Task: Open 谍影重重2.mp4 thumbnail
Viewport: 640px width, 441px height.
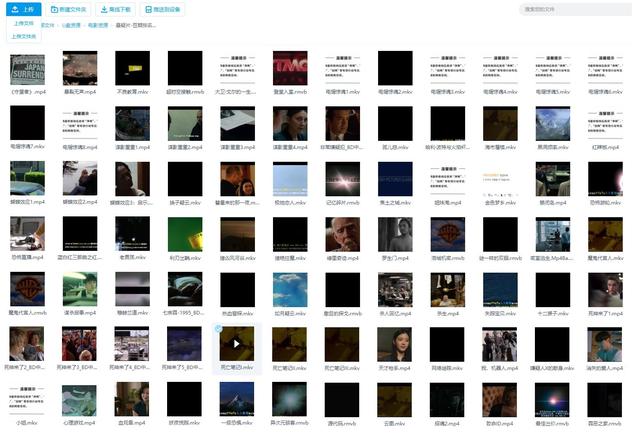Action: point(185,124)
